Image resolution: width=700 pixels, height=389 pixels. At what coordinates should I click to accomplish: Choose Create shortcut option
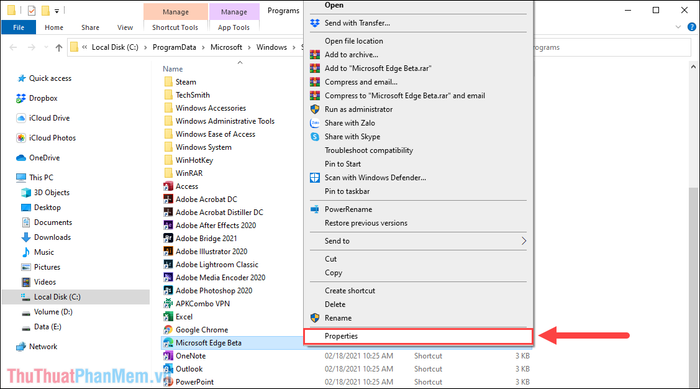350,291
